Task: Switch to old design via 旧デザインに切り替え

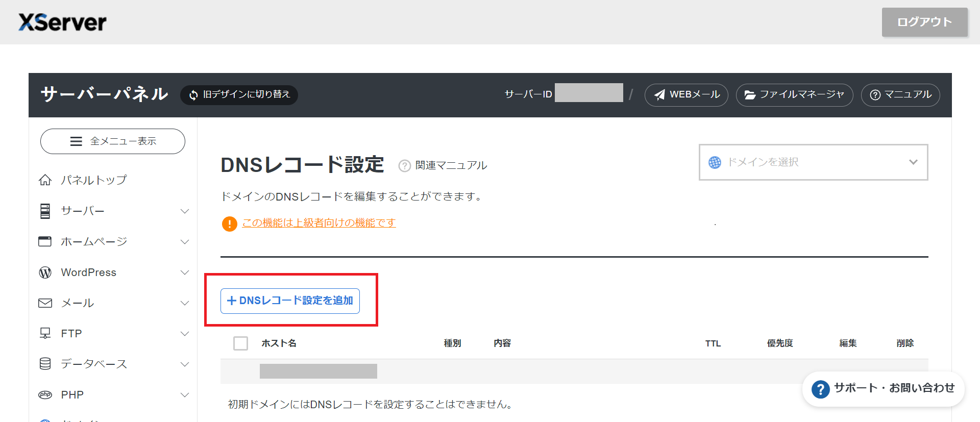Action: click(239, 94)
